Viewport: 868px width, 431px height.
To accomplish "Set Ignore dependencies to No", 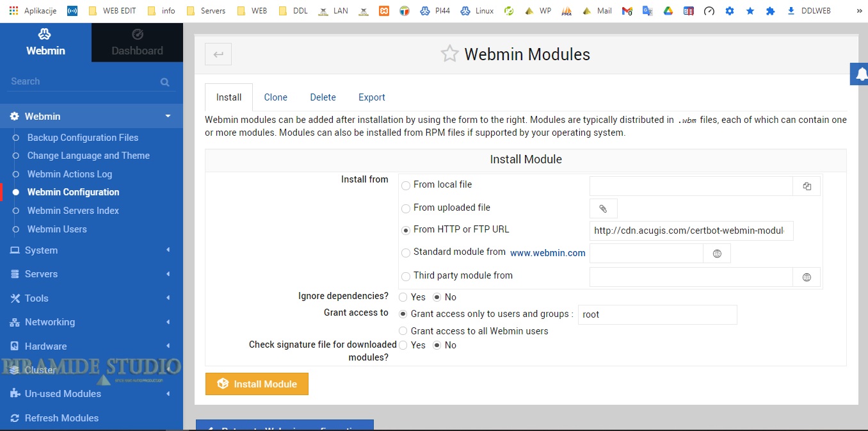I will (437, 297).
